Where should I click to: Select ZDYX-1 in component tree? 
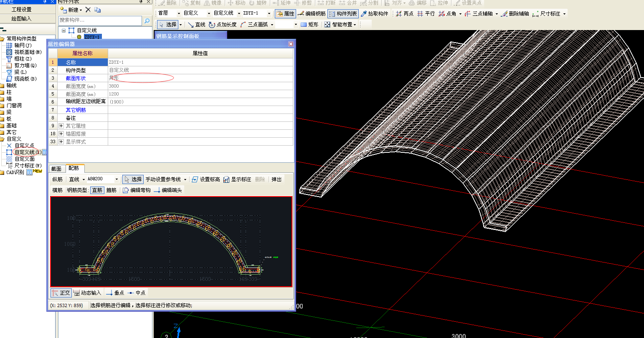[92, 37]
